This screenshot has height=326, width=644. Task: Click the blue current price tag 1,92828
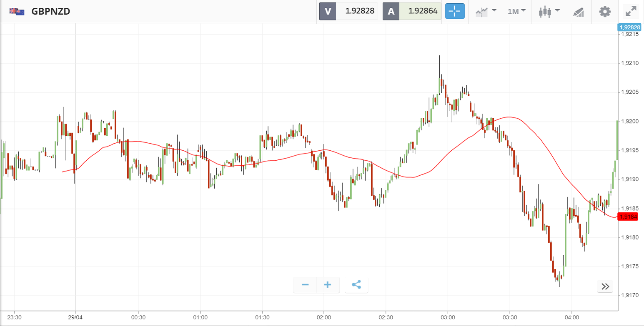[629, 27]
